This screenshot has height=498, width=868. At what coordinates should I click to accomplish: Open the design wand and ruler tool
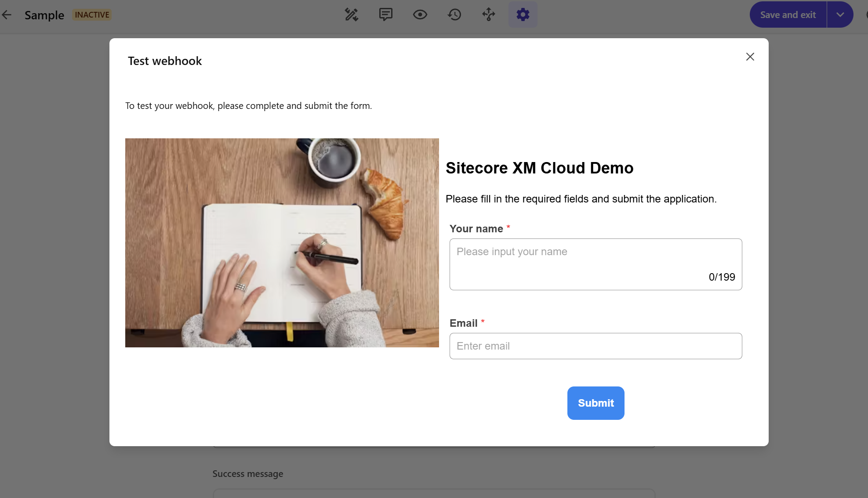coord(352,15)
